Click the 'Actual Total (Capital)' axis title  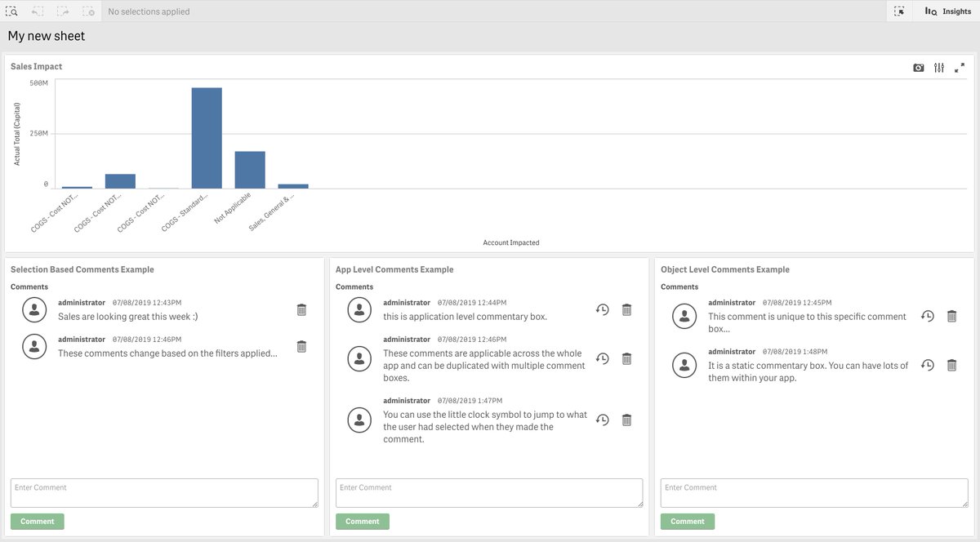pos(16,134)
